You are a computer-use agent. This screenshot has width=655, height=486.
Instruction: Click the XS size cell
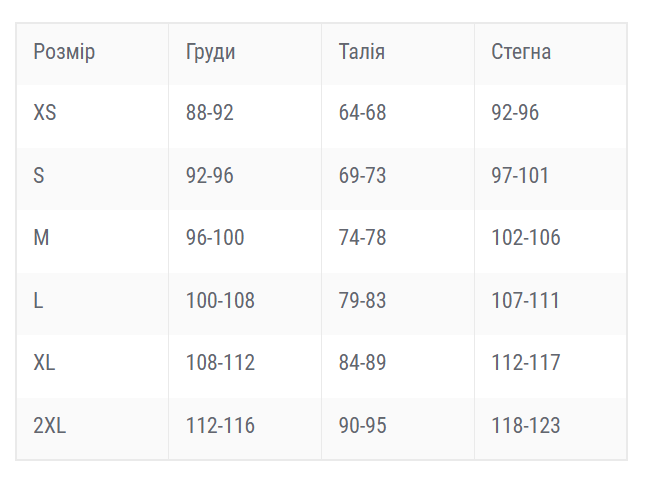click(45, 112)
